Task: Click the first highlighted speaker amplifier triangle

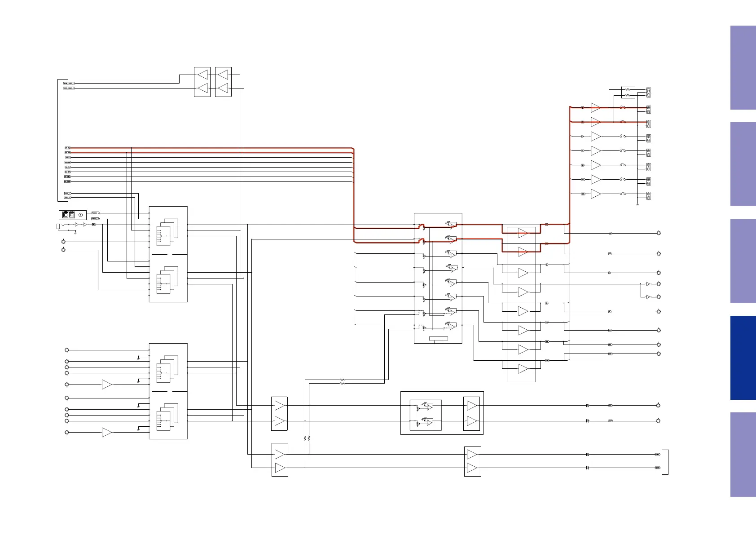Action: point(596,107)
